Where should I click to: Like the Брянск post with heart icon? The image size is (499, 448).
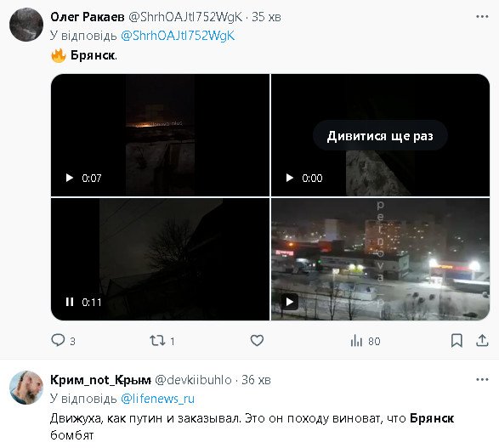pyautogui.click(x=257, y=340)
